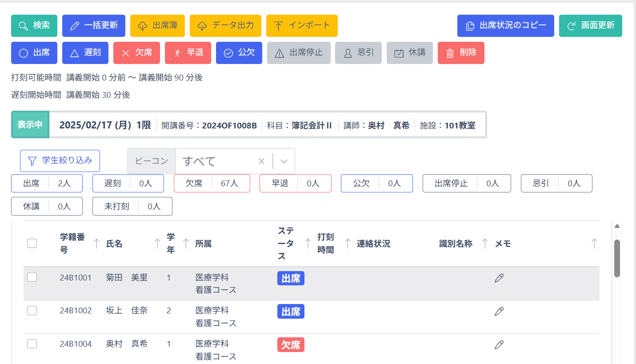The height and width of the screenshot is (364, 636).
Task: Sort by 学籍番号 column arrow
Action: pyautogui.click(x=96, y=244)
